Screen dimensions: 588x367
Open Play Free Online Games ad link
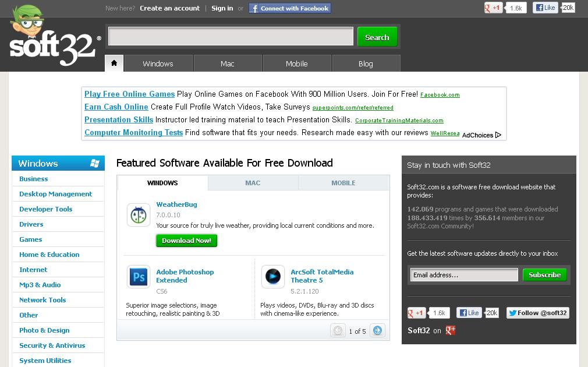tap(129, 94)
